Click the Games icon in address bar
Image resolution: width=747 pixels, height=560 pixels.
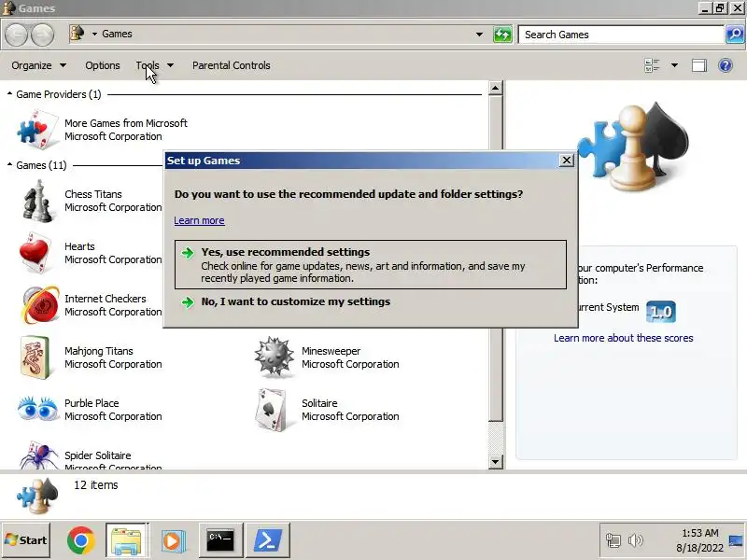coord(77,34)
